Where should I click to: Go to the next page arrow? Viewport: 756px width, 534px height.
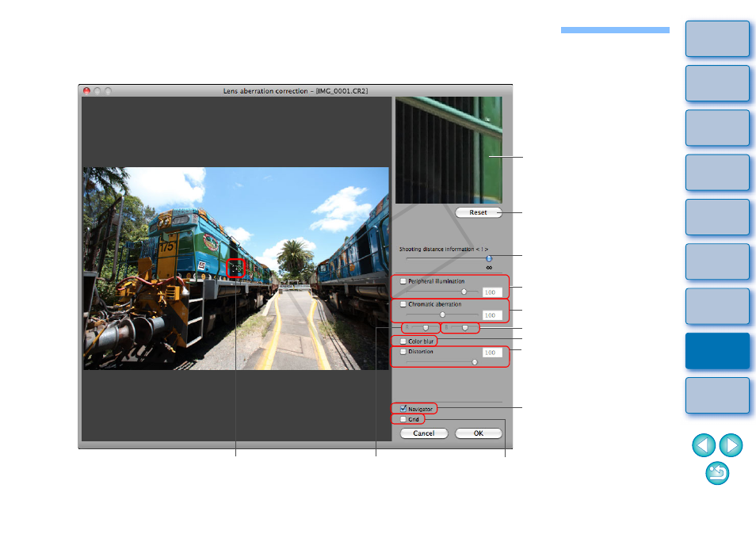(x=731, y=444)
